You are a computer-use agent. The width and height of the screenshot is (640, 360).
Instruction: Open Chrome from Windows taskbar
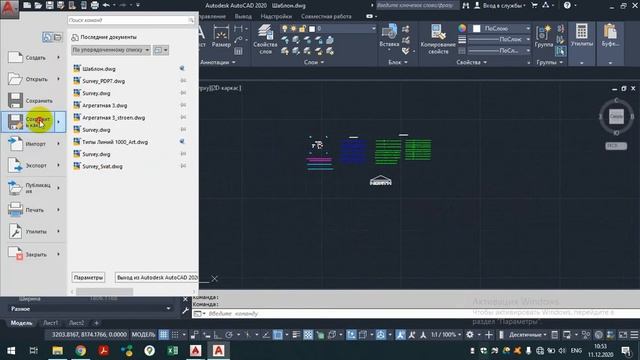pyautogui.click(x=80, y=351)
